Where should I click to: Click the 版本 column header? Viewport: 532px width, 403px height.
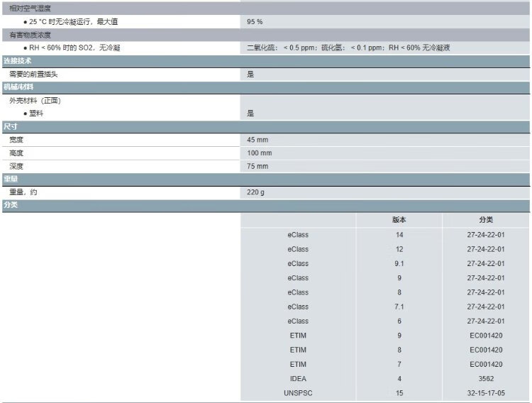[399, 220]
